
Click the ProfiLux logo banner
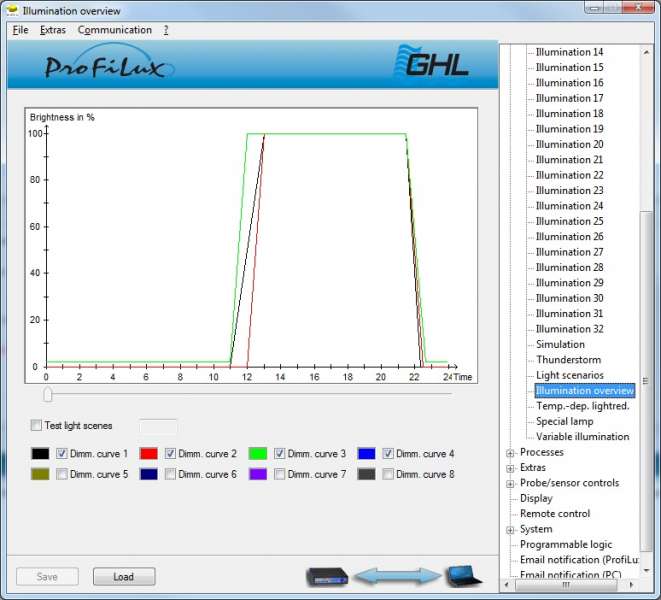point(109,67)
